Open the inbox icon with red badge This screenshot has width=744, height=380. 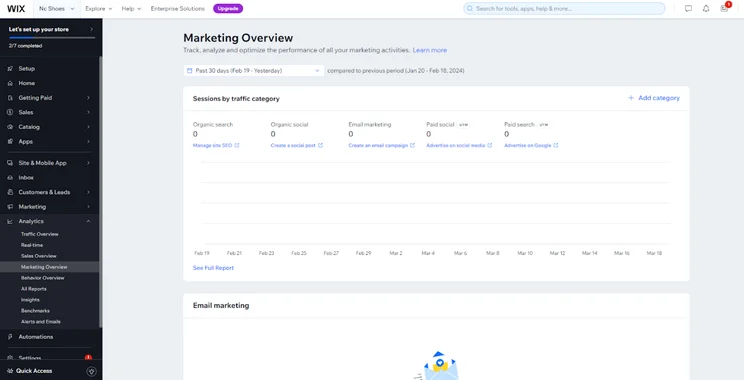[724, 8]
